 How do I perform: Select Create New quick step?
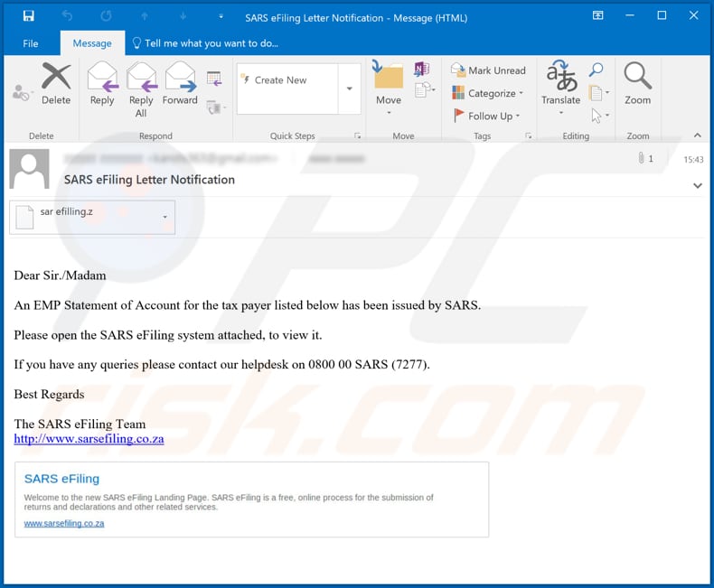pos(280,80)
